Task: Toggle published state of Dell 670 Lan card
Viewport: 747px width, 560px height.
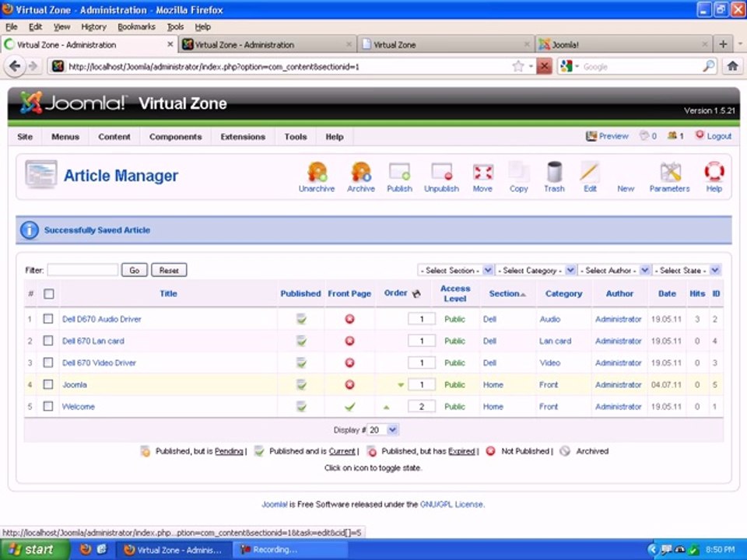Action: tap(301, 341)
